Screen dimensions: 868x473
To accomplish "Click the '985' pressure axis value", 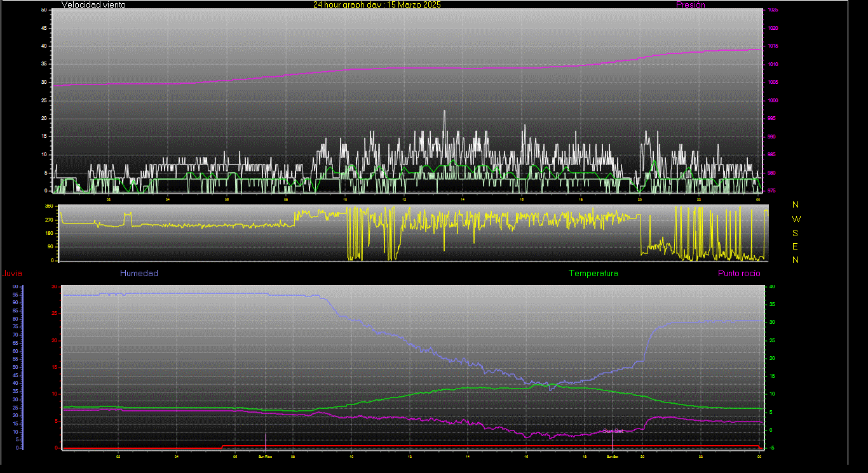I will (x=771, y=155).
